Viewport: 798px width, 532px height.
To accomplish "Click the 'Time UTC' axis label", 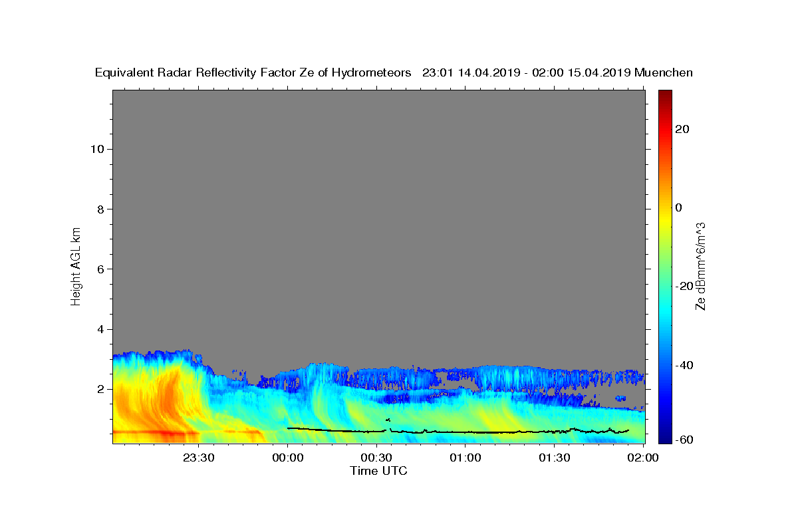I will click(378, 471).
